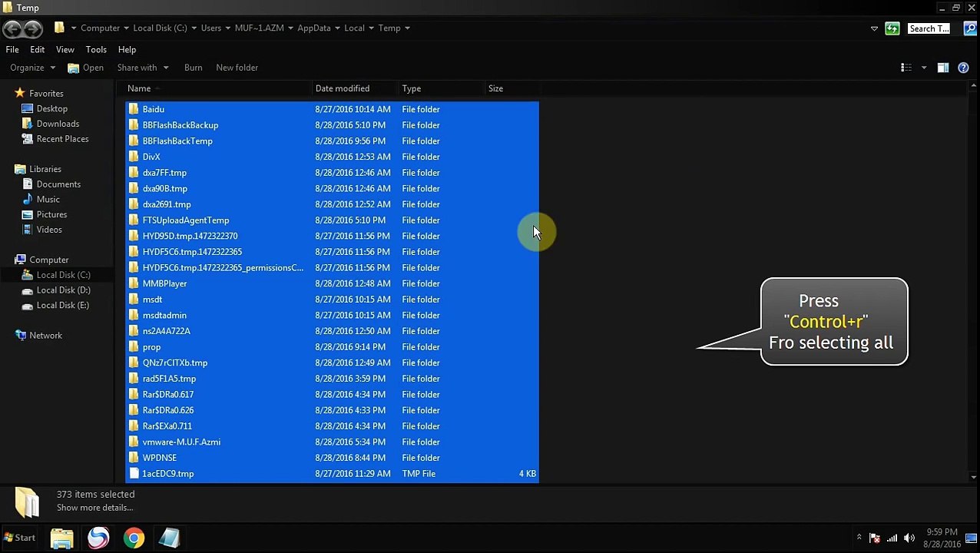Image resolution: width=980 pixels, height=553 pixels.
Task: Click the scrollbar down arrow
Action: coord(973,477)
